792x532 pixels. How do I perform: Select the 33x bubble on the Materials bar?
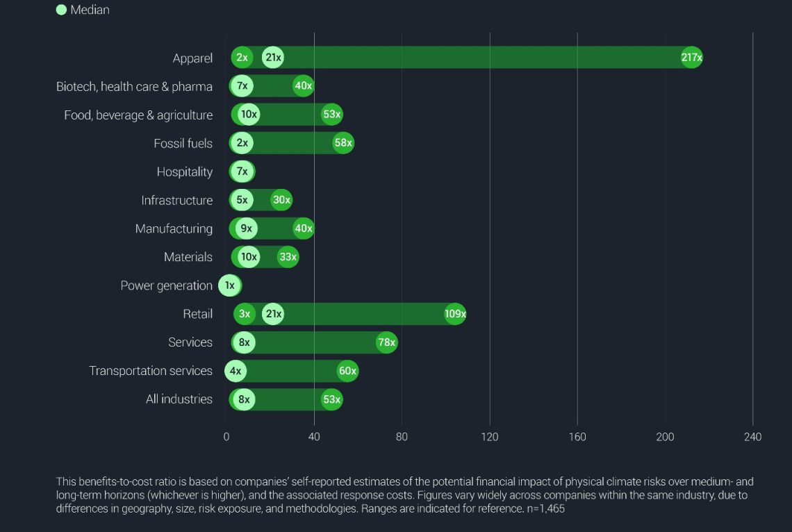288,257
